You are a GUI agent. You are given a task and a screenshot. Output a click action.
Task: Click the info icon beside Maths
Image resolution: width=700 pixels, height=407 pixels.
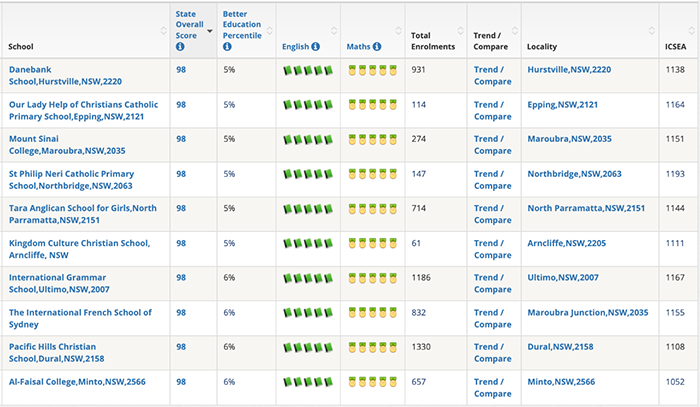click(377, 46)
